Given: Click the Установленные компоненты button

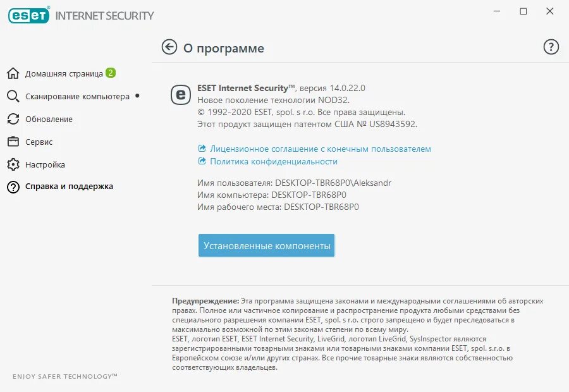Looking at the screenshot, I should click(x=266, y=245).
